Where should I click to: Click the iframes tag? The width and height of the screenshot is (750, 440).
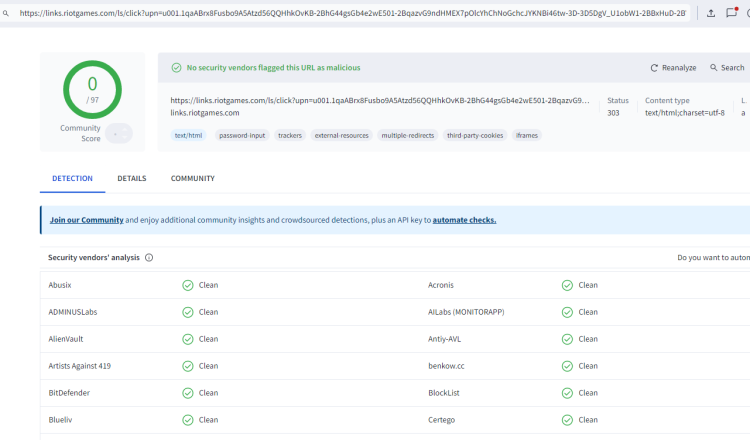(x=527, y=136)
